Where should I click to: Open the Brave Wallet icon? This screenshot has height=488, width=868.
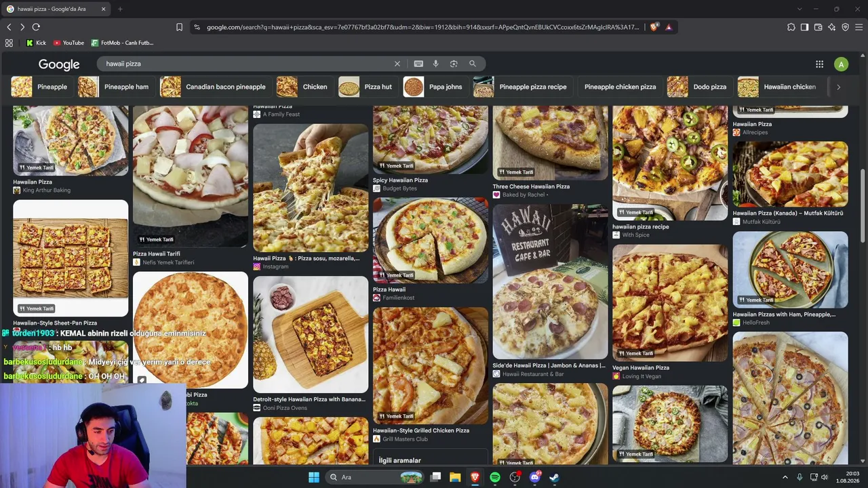point(818,27)
